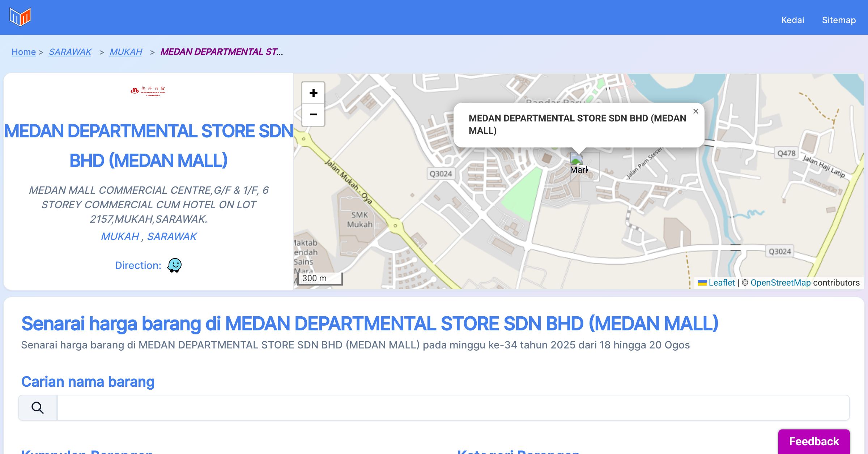
Task: Click the Medan store logo image
Action: coord(148,91)
